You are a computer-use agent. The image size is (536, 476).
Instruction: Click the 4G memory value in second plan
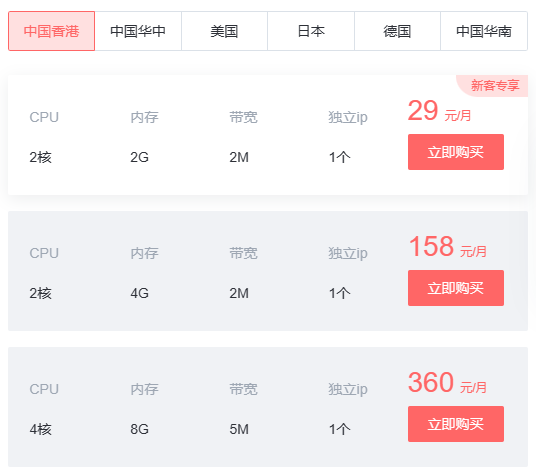click(139, 293)
